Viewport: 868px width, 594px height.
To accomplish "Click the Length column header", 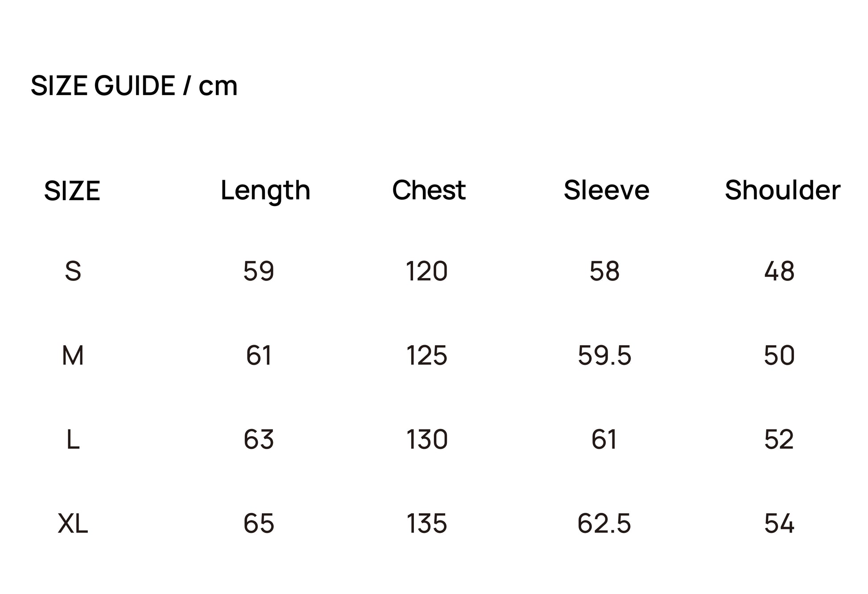I will pos(265,191).
